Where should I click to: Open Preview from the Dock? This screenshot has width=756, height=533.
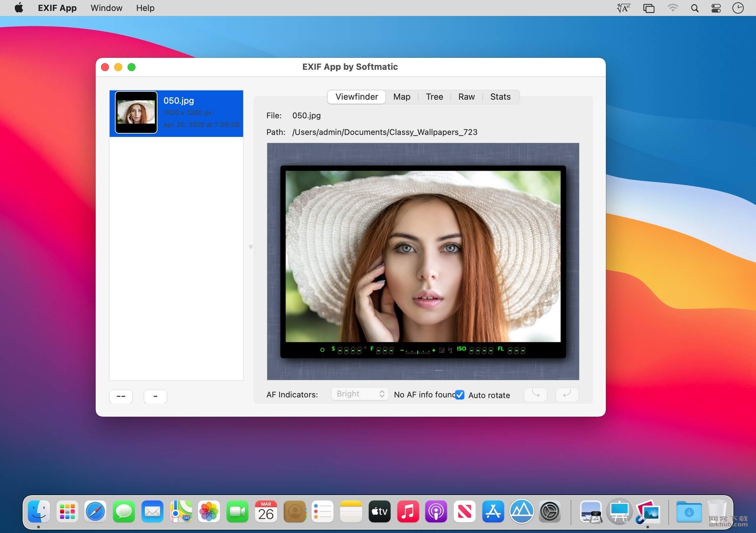(591, 511)
